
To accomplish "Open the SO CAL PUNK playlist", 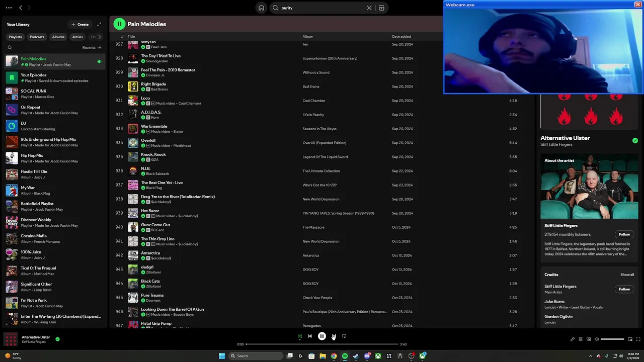I will 55,94.
